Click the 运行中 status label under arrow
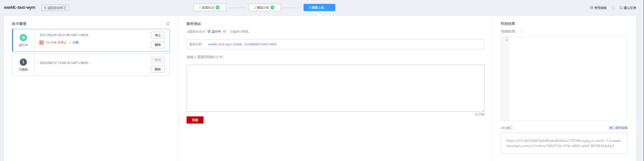 [x=23, y=45]
